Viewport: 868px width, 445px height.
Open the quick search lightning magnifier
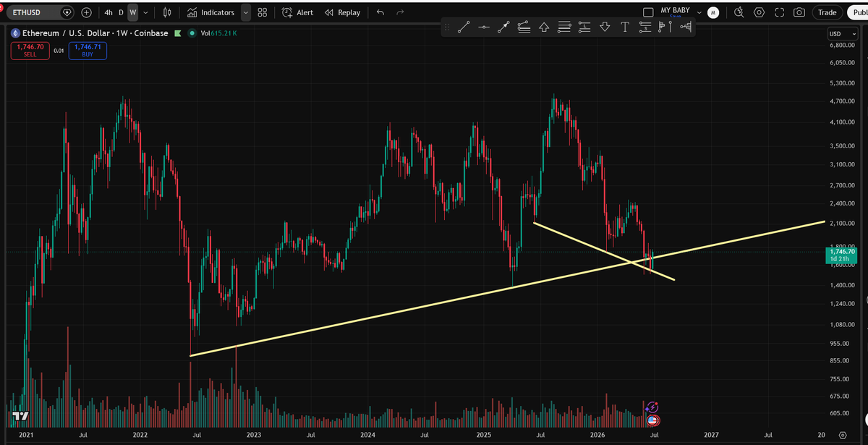click(739, 12)
